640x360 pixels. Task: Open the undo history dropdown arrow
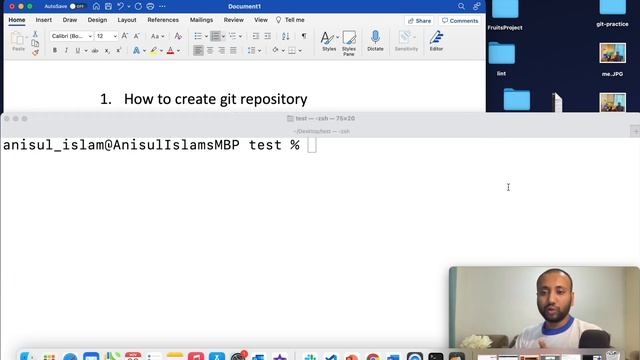click(x=129, y=7)
